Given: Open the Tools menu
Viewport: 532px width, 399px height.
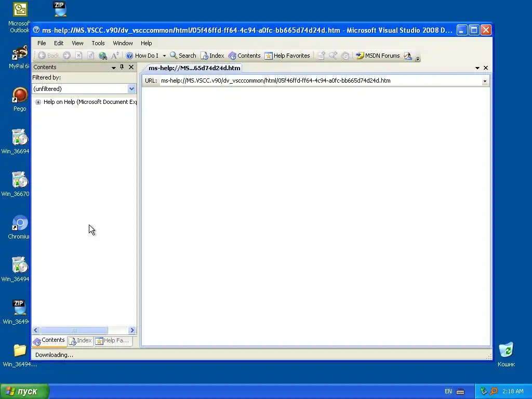Looking at the screenshot, I should 98,43.
